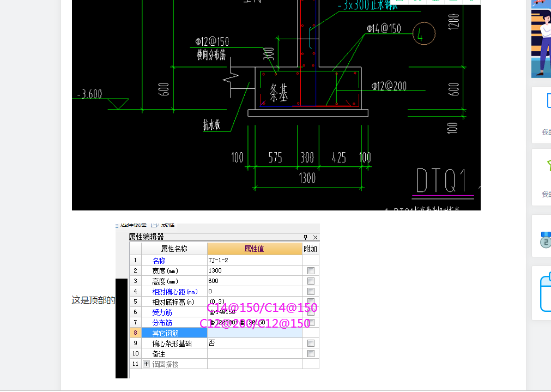
Task: Click row number 8 in property table
Action: pos(135,333)
